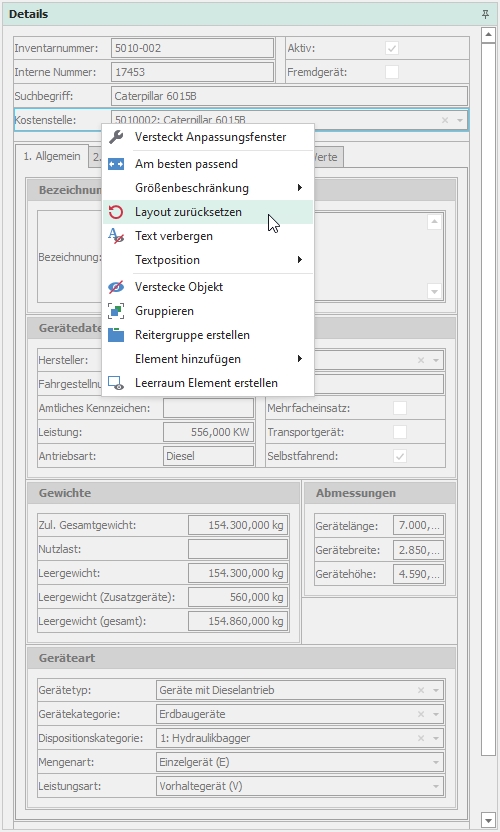Click the Gerätelänge field
The width and height of the screenshot is (500, 832).
pos(419,526)
